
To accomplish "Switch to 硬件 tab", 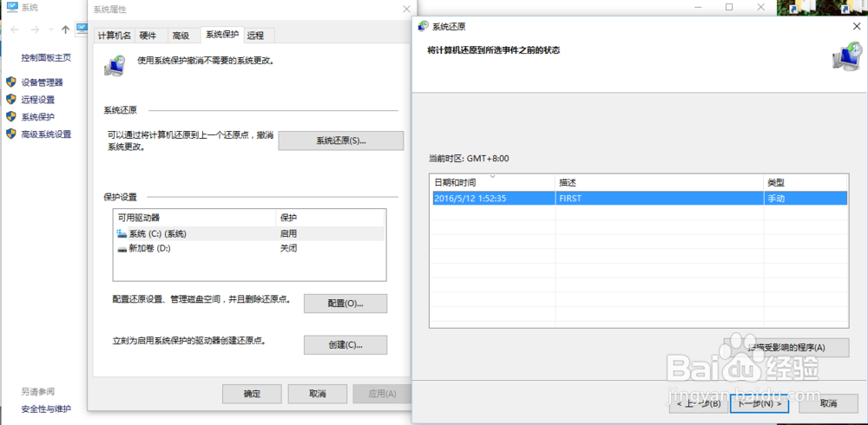I will [148, 36].
